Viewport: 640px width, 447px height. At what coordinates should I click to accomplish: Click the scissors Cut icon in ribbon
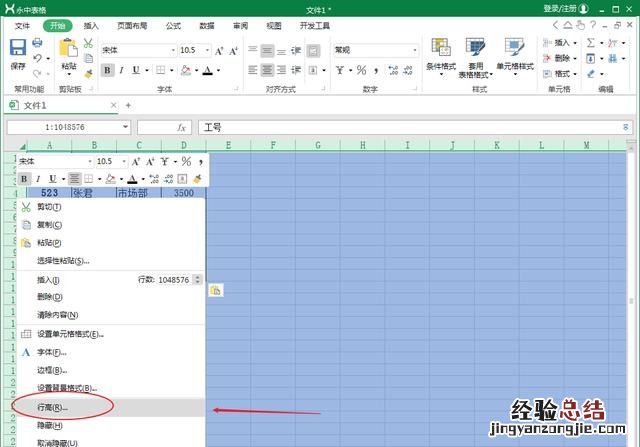click(x=88, y=43)
